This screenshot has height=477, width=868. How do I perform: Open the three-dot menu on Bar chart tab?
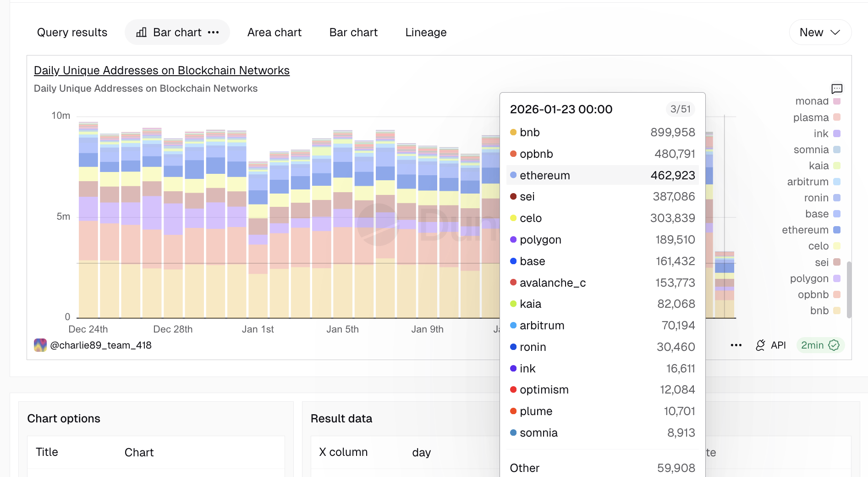click(x=213, y=33)
